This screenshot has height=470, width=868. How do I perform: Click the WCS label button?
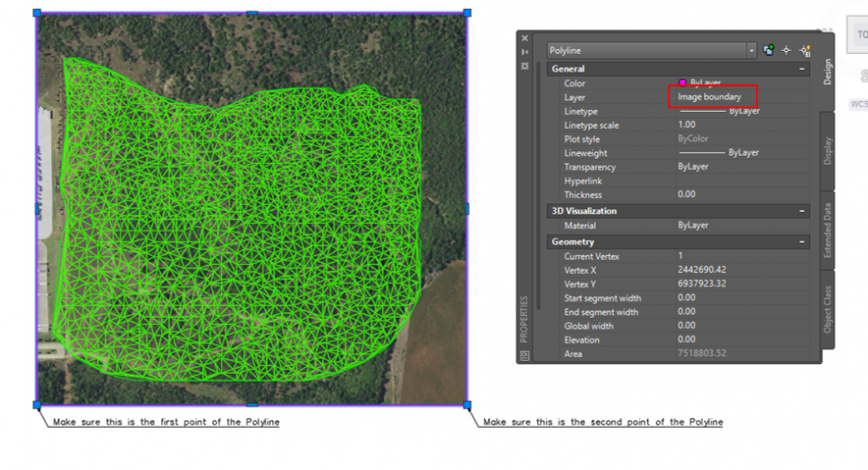coord(858,104)
